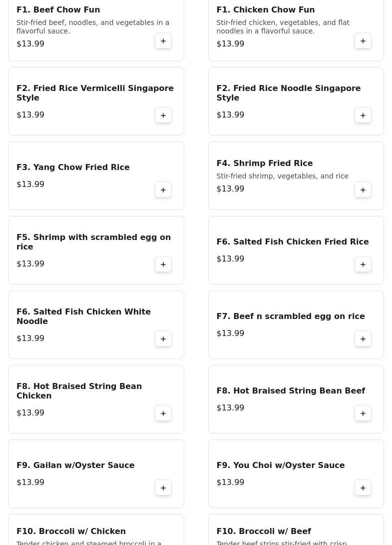The width and height of the screenshot is (392, 545).
Task: Add Fried Rice Vermicelli Singapore Style
Action: click(163, 115)
